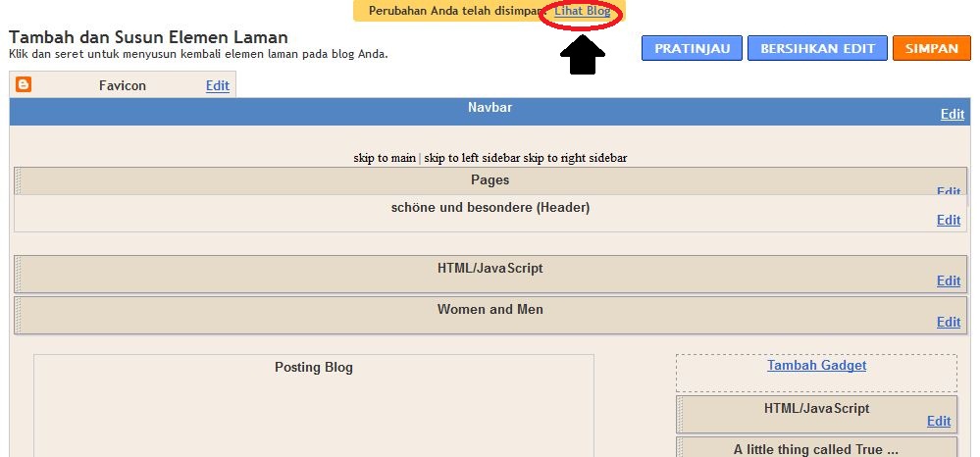This screenshot has width=980, height=457.
Task: Click the Blogger favicon icon
Action: pyautogui.click(x=24, y=85)
